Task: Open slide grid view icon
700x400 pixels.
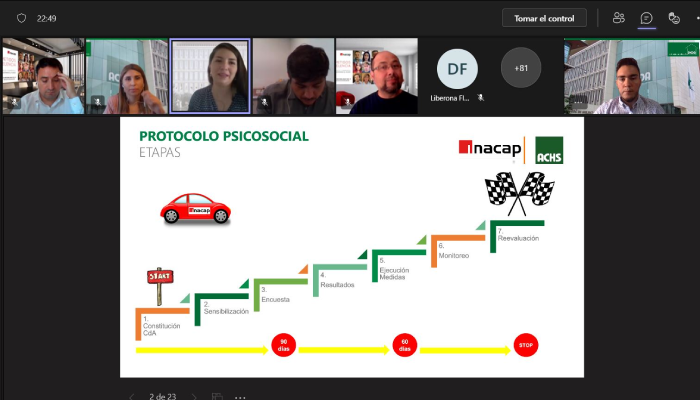Action: point(218,396)
